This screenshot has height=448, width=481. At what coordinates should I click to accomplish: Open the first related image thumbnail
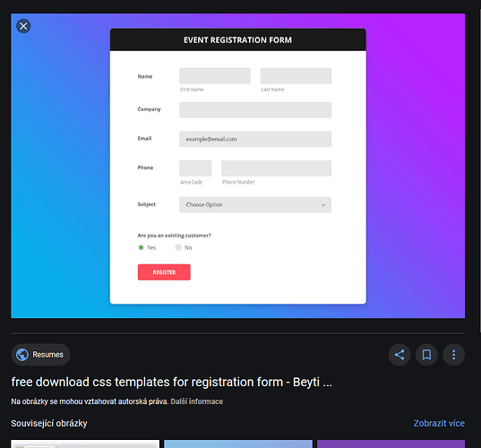(x=85, y=444)
